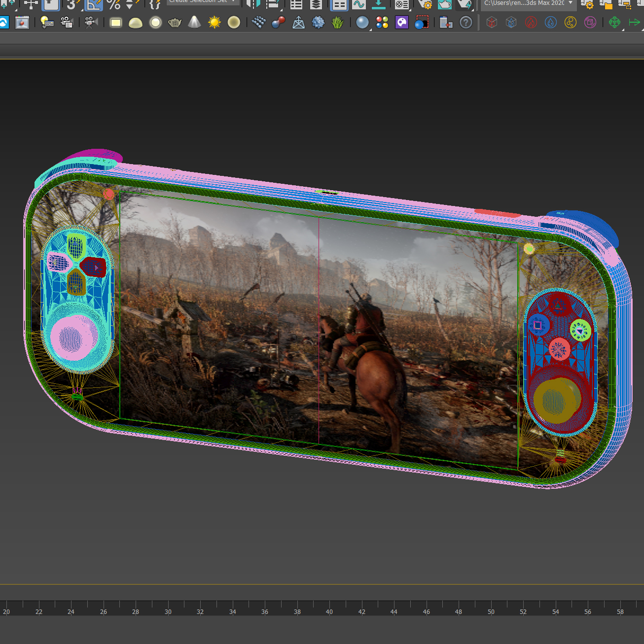Click the purple palette icon

point(402,23)
